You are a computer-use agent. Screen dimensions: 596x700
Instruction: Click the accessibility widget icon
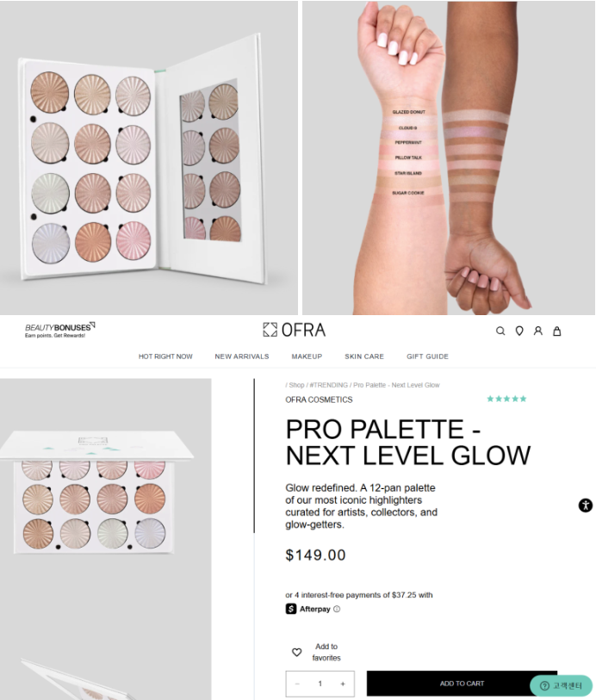tap(586, 505)
